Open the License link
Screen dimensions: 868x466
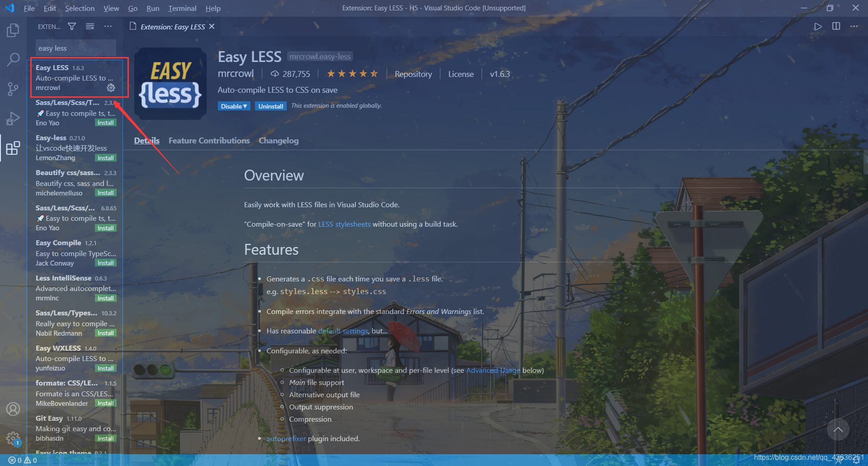[x=461, y=74]
